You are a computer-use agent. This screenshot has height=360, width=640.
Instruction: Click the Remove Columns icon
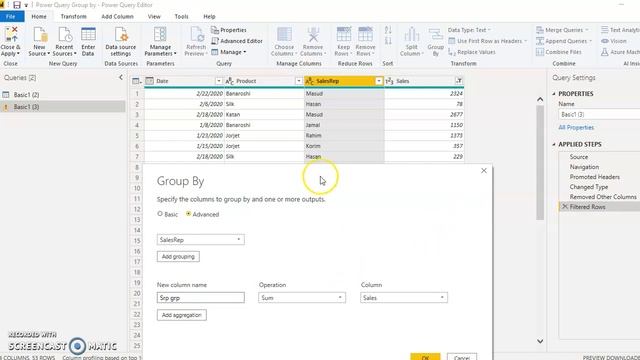point(313,42)
